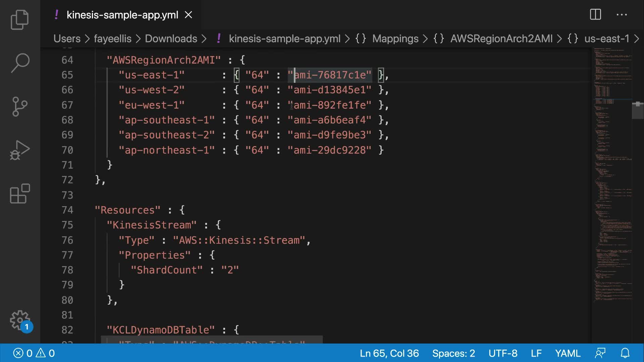Click the Split Editor Right icon
The image size is (644, 362).
[x=595, y=15]
